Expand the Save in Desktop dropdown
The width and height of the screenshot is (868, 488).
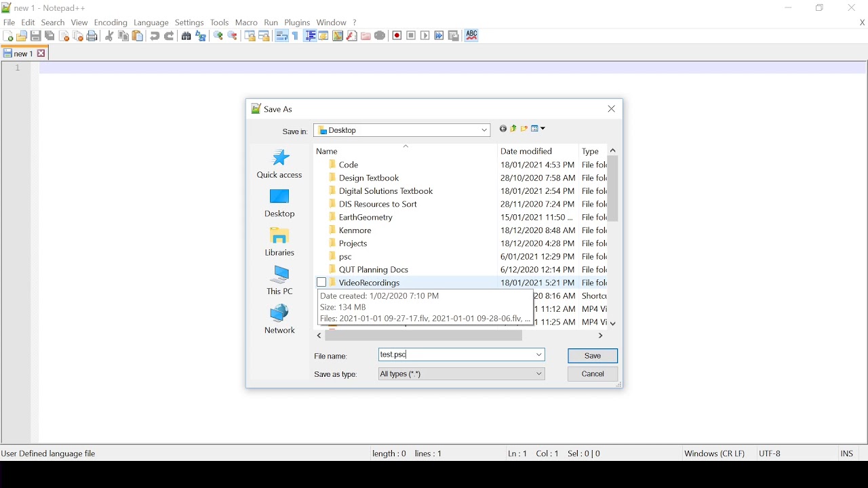(x=485, y=131)
